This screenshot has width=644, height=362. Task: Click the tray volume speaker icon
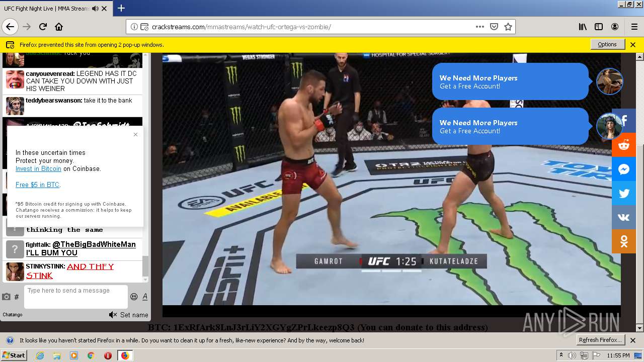click(573, 355)
